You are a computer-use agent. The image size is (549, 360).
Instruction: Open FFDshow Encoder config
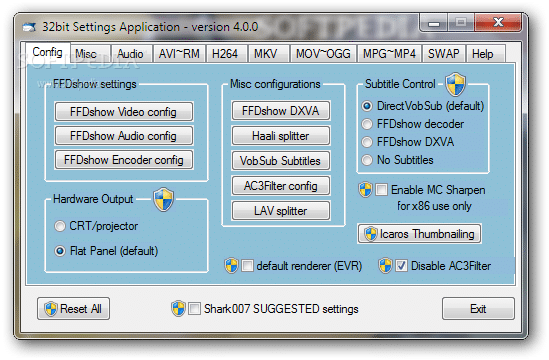(124, 160)
